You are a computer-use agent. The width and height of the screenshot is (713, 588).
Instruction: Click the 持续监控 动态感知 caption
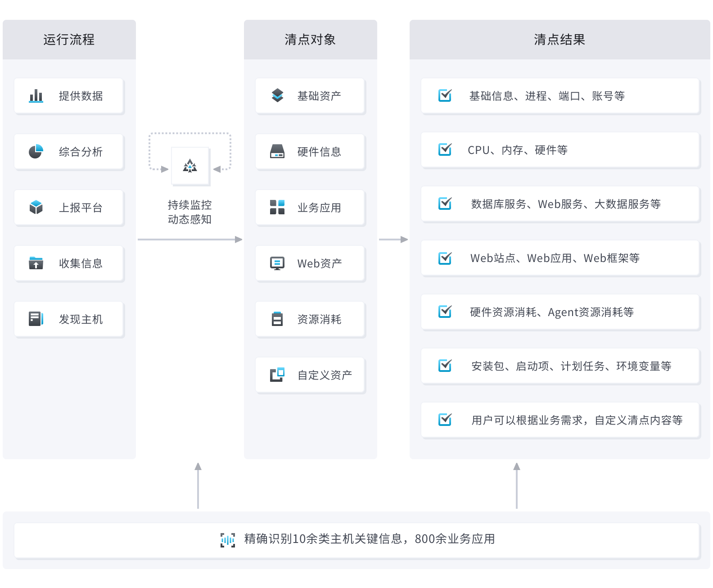click(190, 212)
